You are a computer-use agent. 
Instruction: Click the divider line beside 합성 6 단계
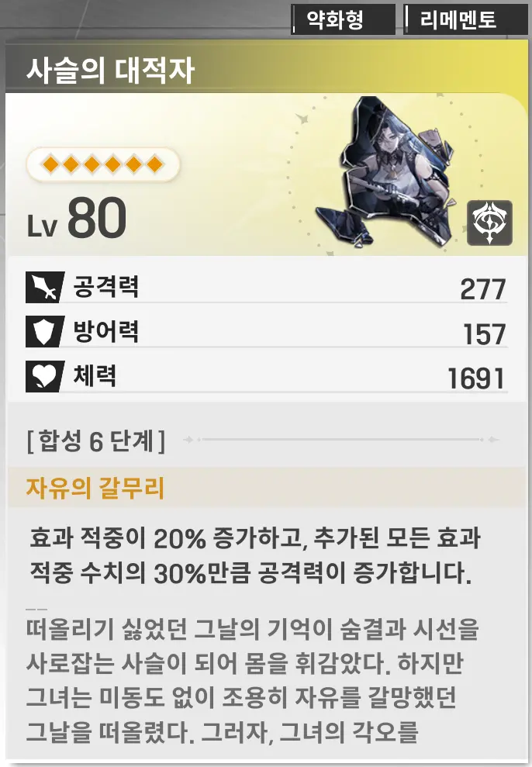(x=340, y=440)
